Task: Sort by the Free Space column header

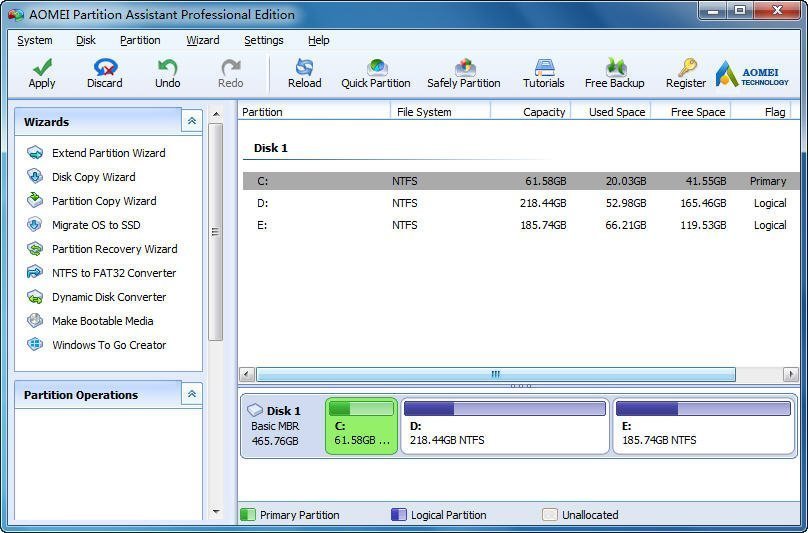Action: pyautogui.click(x=691, y=112)
